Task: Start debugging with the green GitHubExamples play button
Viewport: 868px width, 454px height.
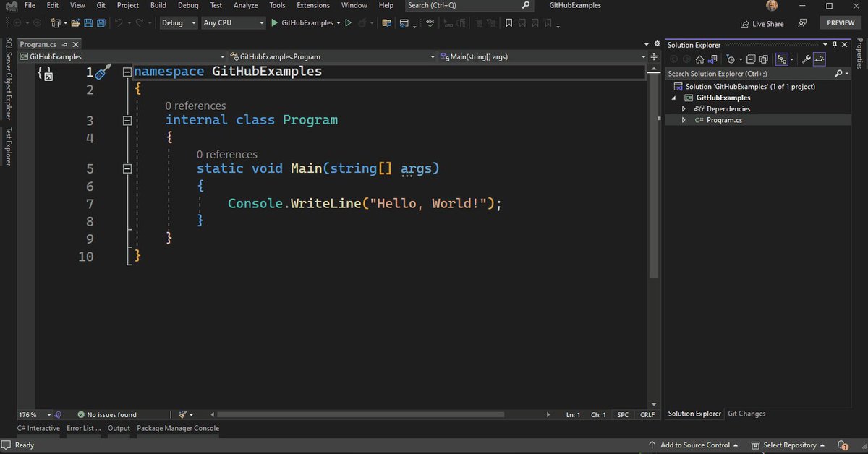Action: [305, 23]
